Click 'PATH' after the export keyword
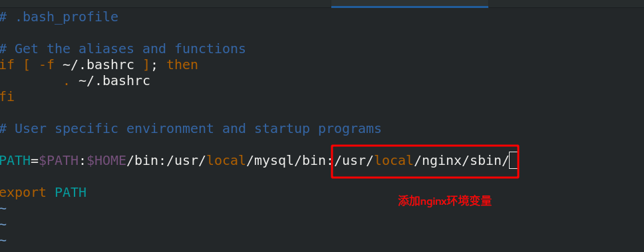 pos(71,193)
